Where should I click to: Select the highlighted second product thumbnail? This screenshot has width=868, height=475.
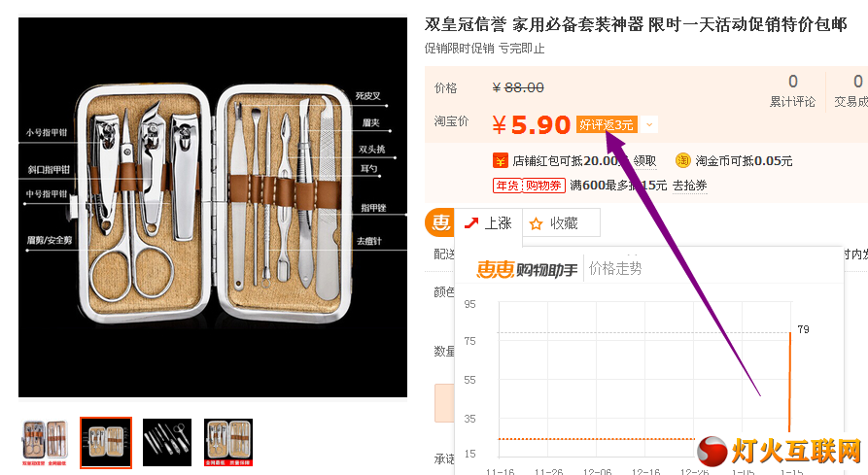(106, 443)
